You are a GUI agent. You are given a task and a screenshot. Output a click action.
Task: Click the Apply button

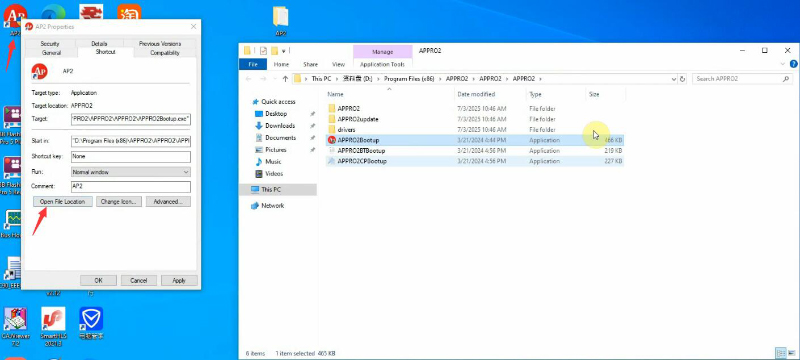point(179,280)
